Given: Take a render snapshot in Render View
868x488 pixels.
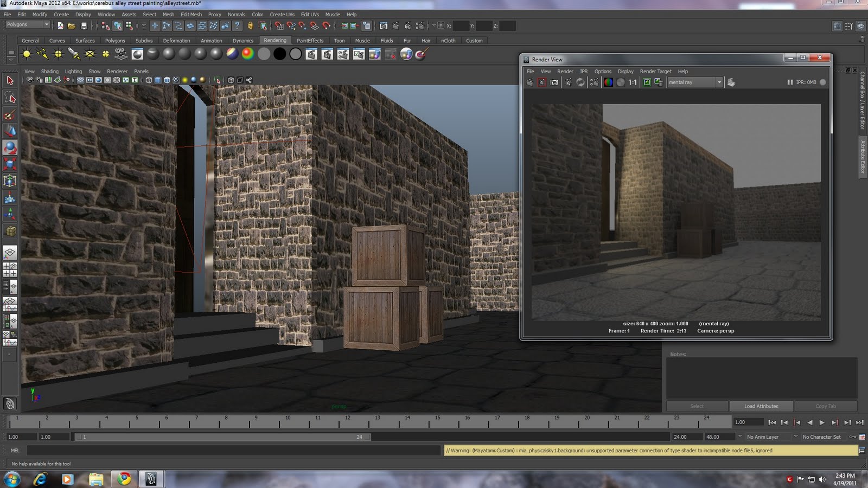Looking at the screenshot, I should pos(553,82).
